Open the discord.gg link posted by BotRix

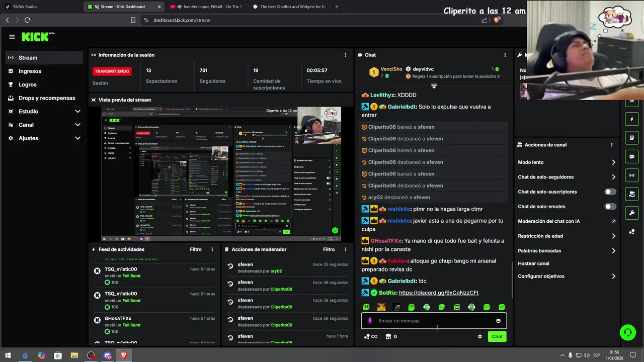439,293
